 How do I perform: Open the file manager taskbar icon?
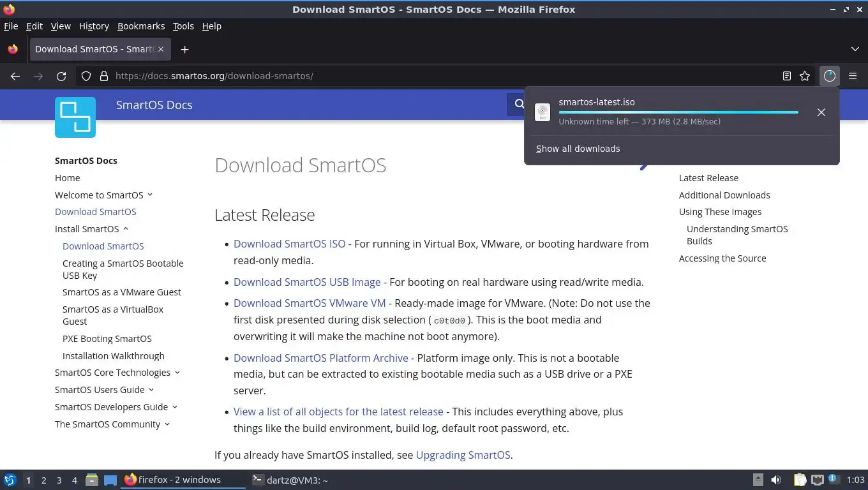92,480
